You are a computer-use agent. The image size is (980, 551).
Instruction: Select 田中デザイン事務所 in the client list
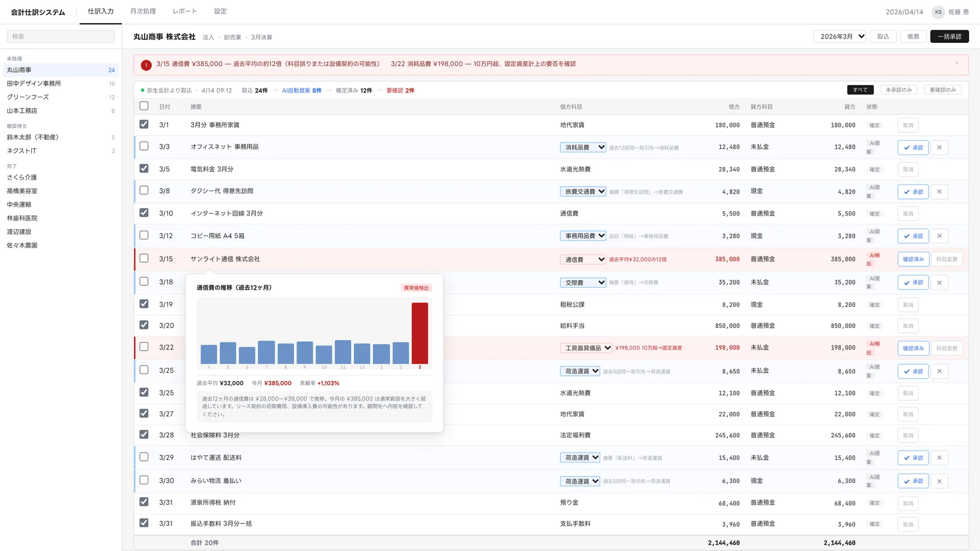[61, 84]
